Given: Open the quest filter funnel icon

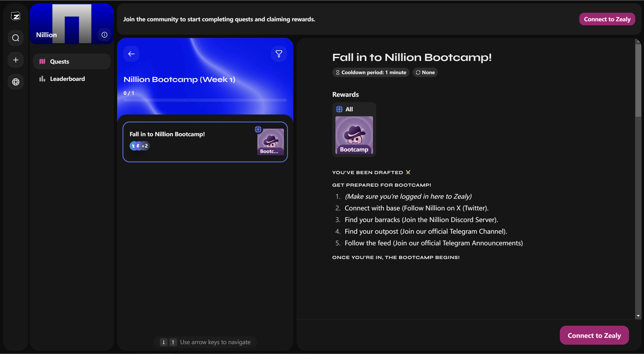Looking at the screenshot, I should 279,54.
